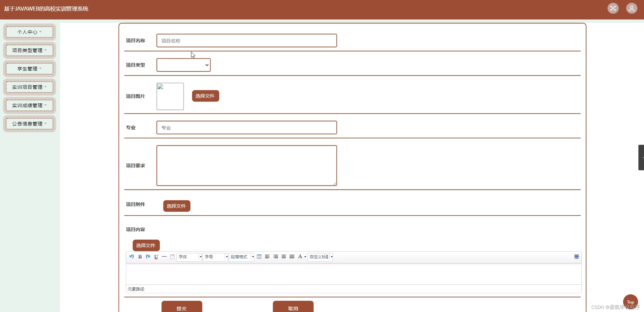Open the 字号 font size dropdown
644x312 pixels.
point(215,257)
